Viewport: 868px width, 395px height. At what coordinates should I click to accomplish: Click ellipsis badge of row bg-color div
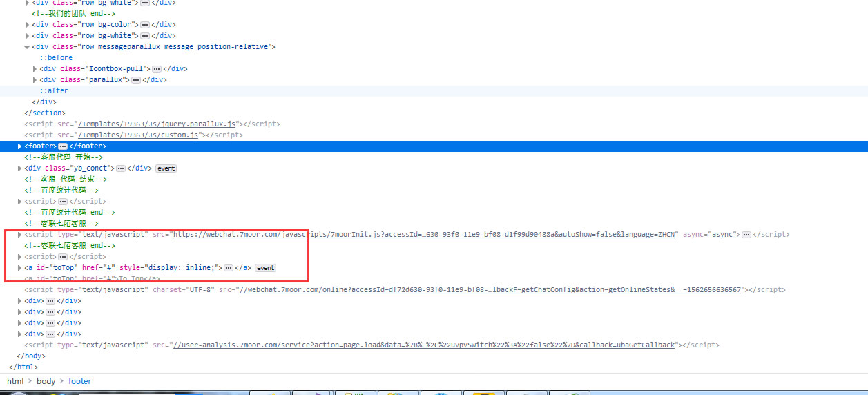point(145,25)
